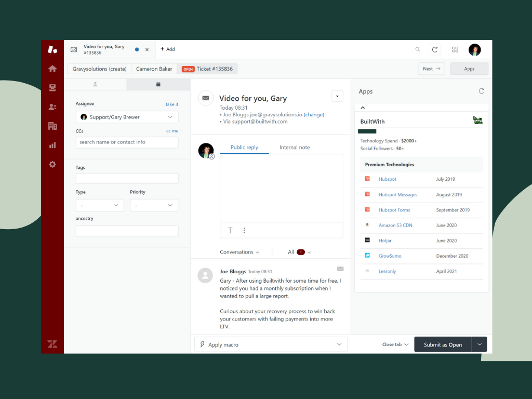The image size is (532, 399).
Task: Open the text formatting T icon
Action: (230, 230)
